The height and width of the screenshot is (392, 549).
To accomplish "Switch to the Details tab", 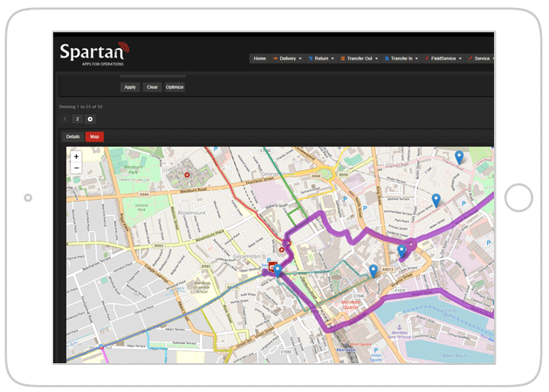I will click(x=72, y=136).
